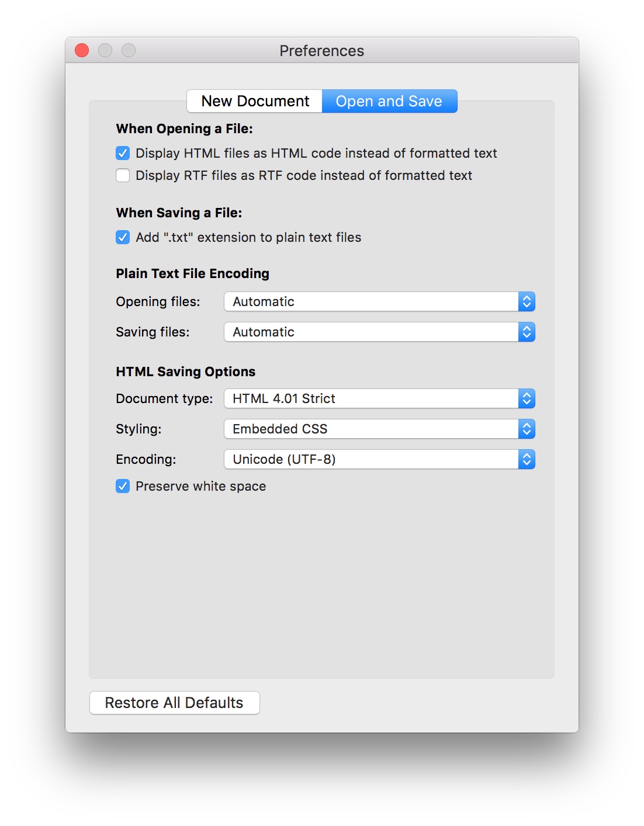Click the blue arrows beside HTML 4.01 Strict
The width and height of the screenshot is (644, 826).
[527, 398]
